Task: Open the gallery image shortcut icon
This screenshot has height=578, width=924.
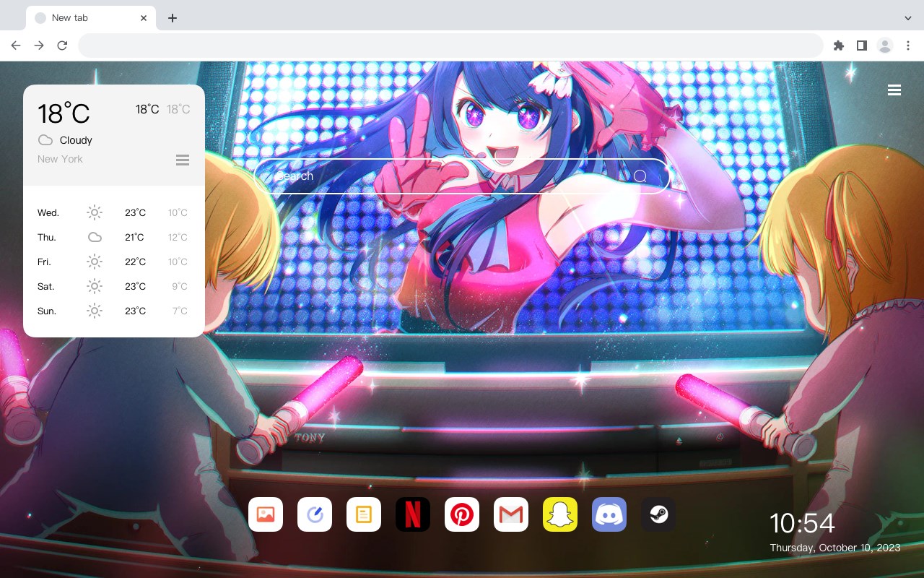Action: coord(266,514)
